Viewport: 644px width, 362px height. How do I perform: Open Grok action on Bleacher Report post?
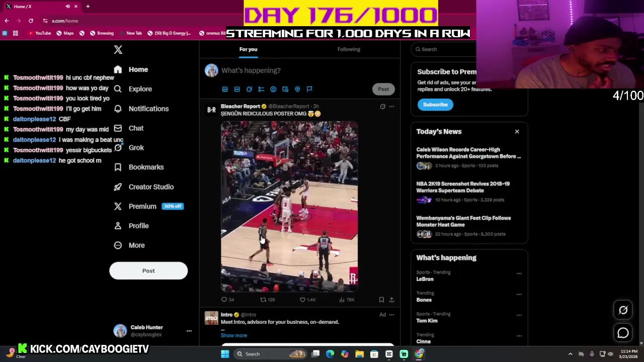(x=382, y=107)
